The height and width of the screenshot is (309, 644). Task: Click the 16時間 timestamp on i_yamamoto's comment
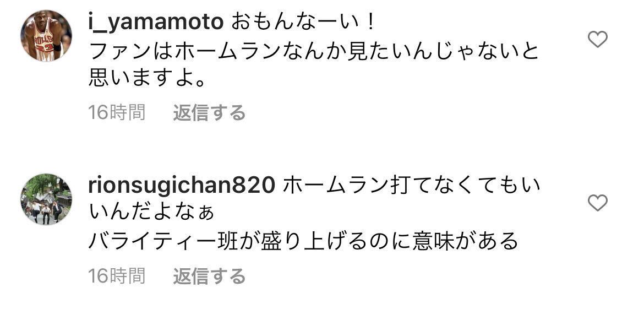pos(117,112)
